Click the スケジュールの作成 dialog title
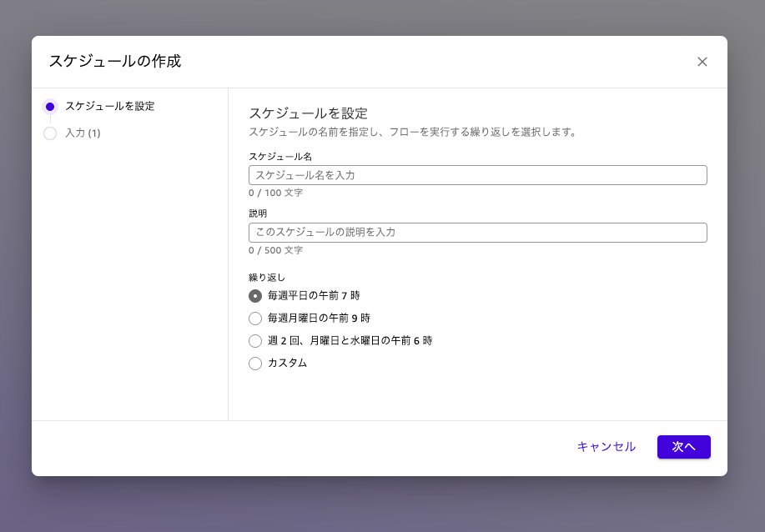Screen dimensions: 765x532 115,61
